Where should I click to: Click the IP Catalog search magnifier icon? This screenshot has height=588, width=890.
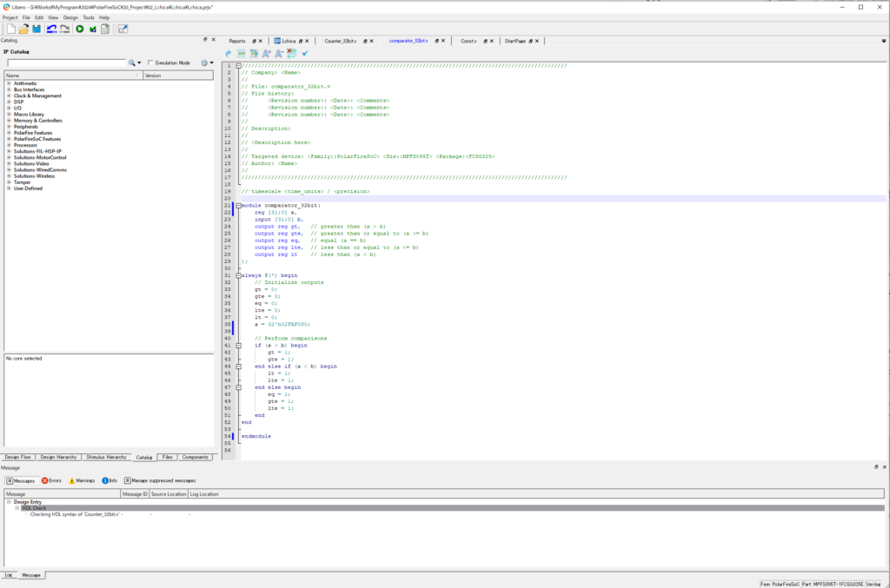[132, 63]
